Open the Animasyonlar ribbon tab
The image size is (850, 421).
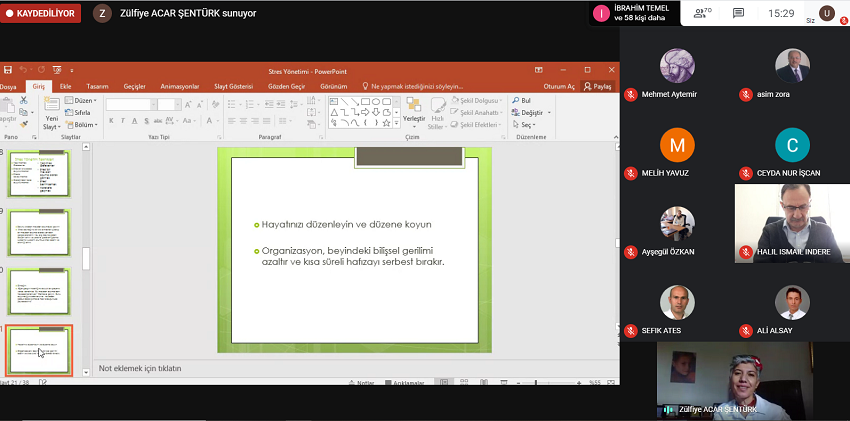pos(180,87)
